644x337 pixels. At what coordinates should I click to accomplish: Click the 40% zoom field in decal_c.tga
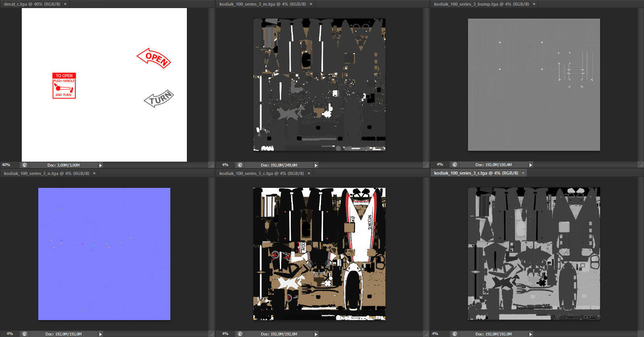point(10,165)
